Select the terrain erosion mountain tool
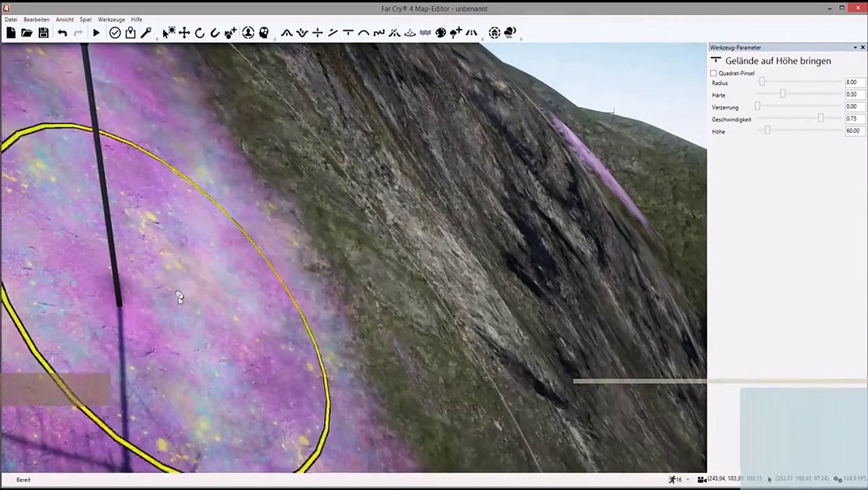The width and height of the screenshot is (868, 490). (x=395, y=33)
